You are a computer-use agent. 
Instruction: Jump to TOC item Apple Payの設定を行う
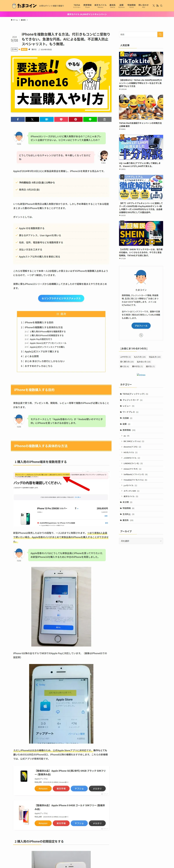[x=41, y=339]
